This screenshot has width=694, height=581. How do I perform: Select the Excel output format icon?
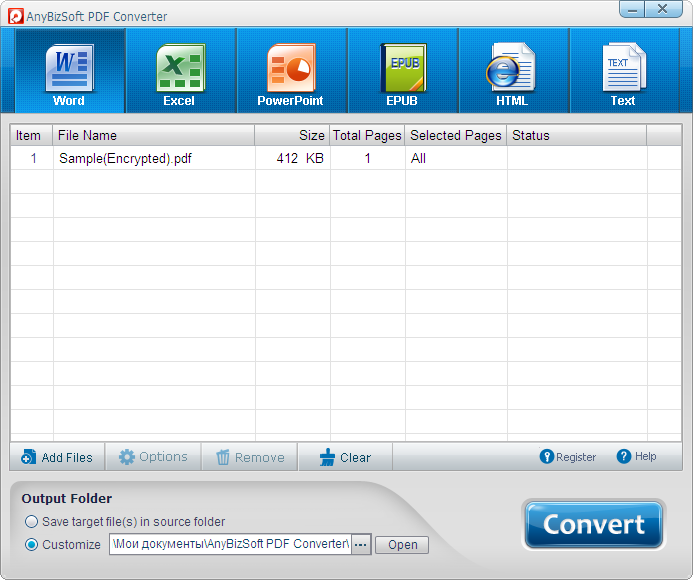pos(181,70)
